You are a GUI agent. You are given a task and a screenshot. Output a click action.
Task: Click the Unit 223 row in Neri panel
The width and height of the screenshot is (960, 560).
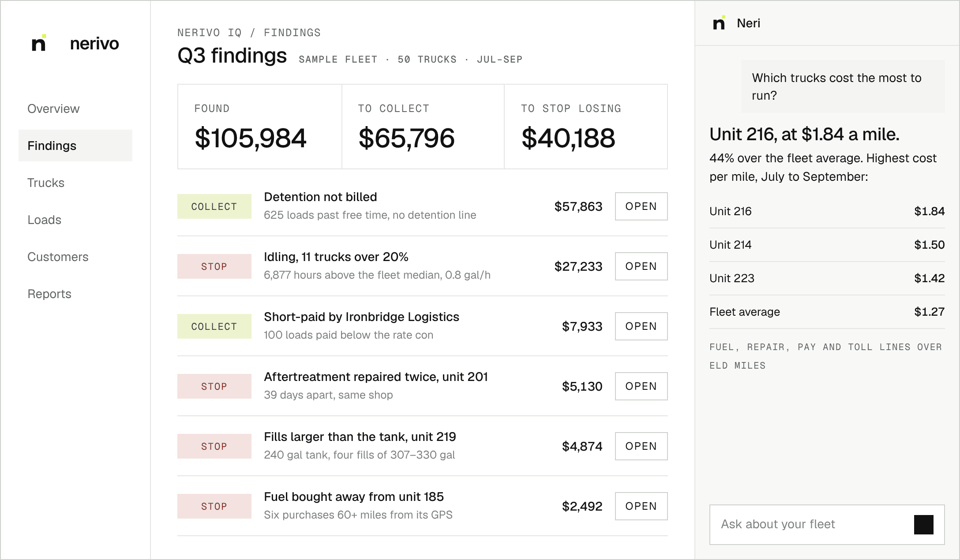[x=827, y=278]
